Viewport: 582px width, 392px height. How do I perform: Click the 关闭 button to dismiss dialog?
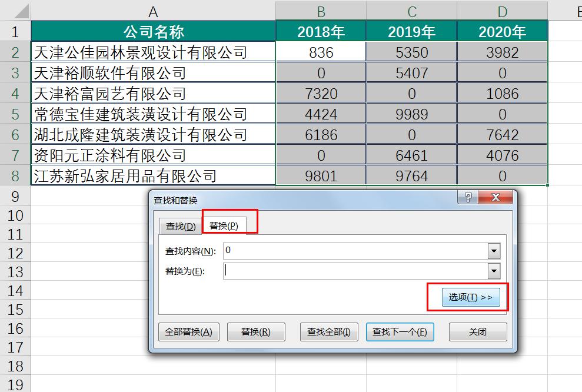point(478,331)
